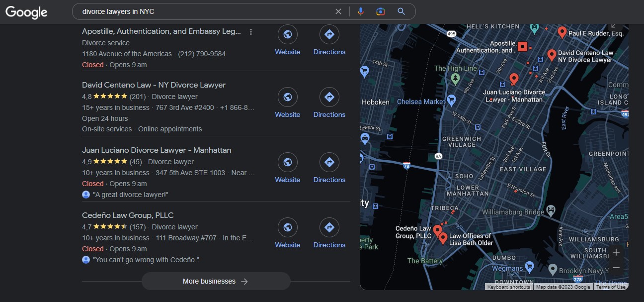The width and height of the screenshot is (644, 302).
Task: Click Juan Luciano map label text
Action: click(x=514, y=96)
